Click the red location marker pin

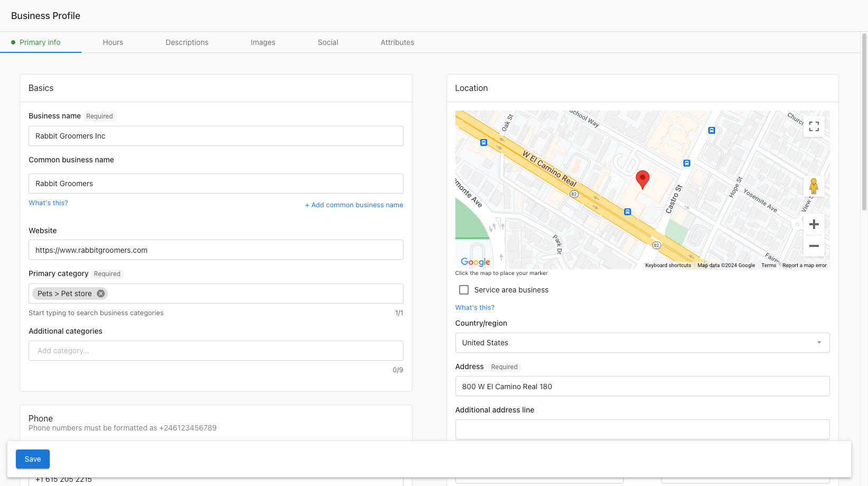pos(642,180)
